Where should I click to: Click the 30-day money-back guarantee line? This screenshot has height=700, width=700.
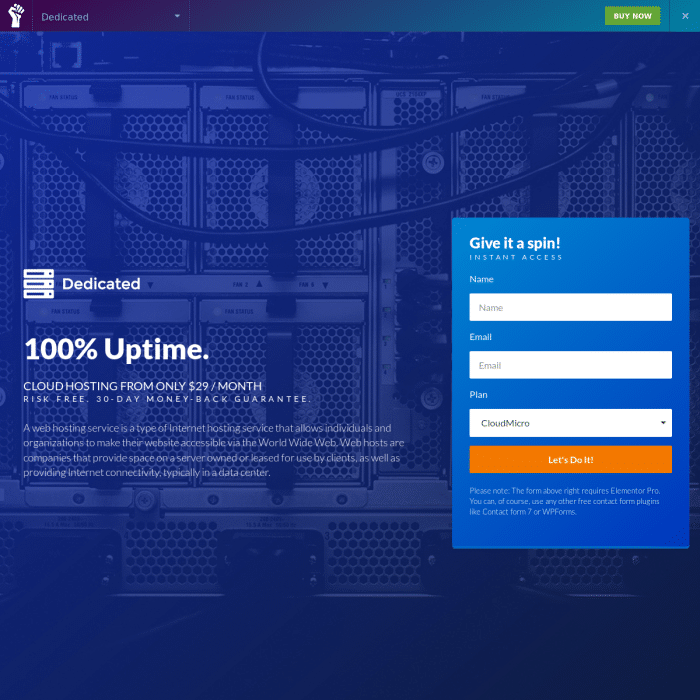click(x=167, y=398)
